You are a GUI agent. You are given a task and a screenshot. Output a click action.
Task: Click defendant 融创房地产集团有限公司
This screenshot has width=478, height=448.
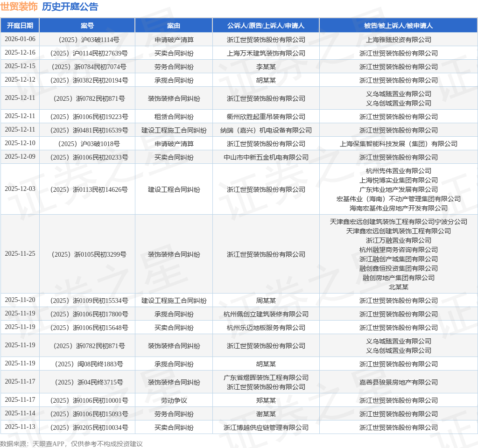[x=399, y=278]
